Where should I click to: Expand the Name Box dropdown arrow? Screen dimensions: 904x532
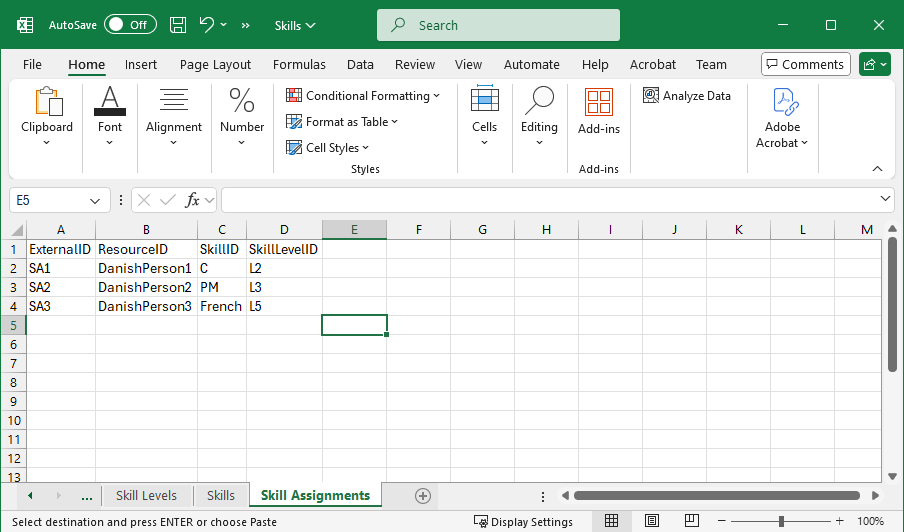click(95, 200)
